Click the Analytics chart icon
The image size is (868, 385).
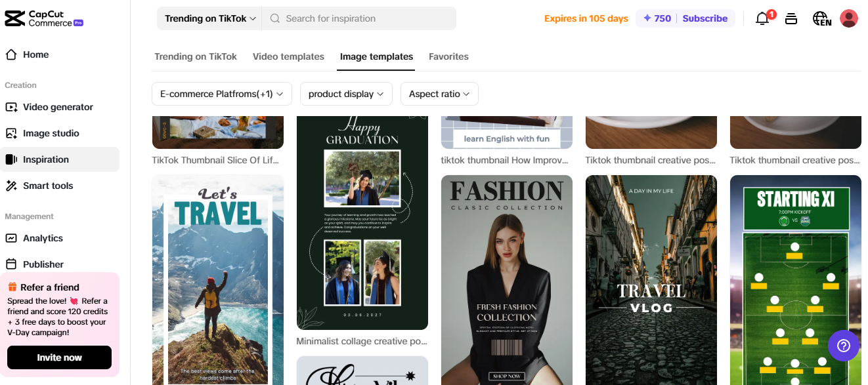11,238
